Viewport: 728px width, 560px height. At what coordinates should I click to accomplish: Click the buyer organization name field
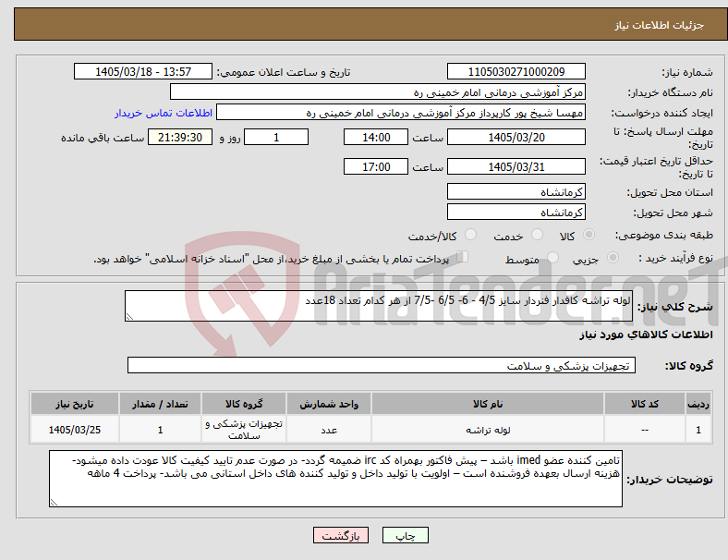pos(378,91)
